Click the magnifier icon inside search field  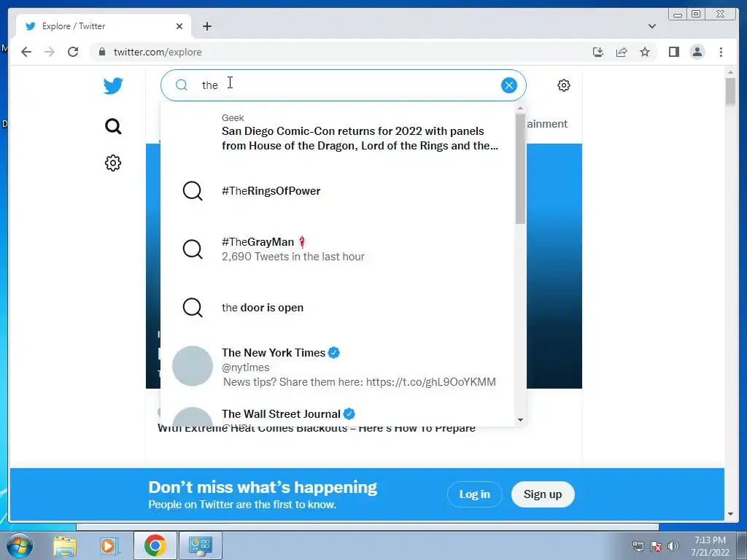tap(182, 85)
